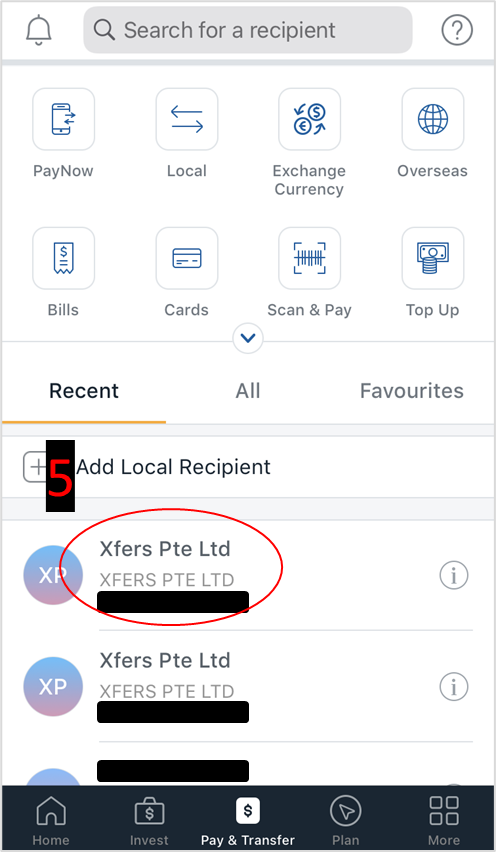Show info for the second Xfers Pte Ltd recipient
Screen dimensions: 496x852
pos(454,687)
